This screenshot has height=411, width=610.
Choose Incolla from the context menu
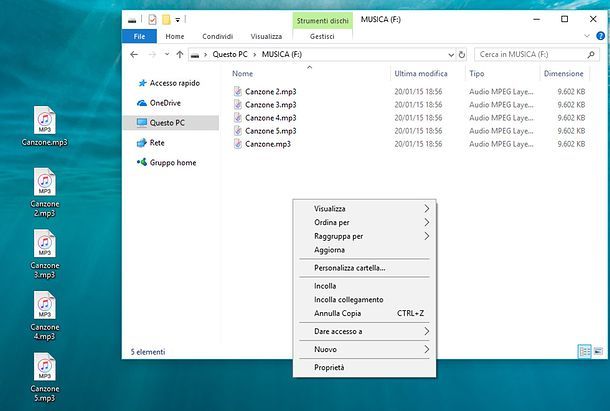tap(365, 286)
